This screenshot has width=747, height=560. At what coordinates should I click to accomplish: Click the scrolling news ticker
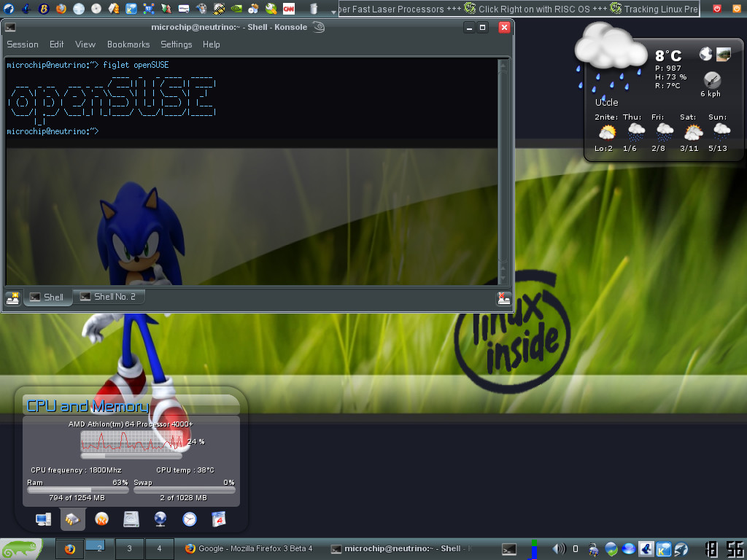[x=519, y=9]
